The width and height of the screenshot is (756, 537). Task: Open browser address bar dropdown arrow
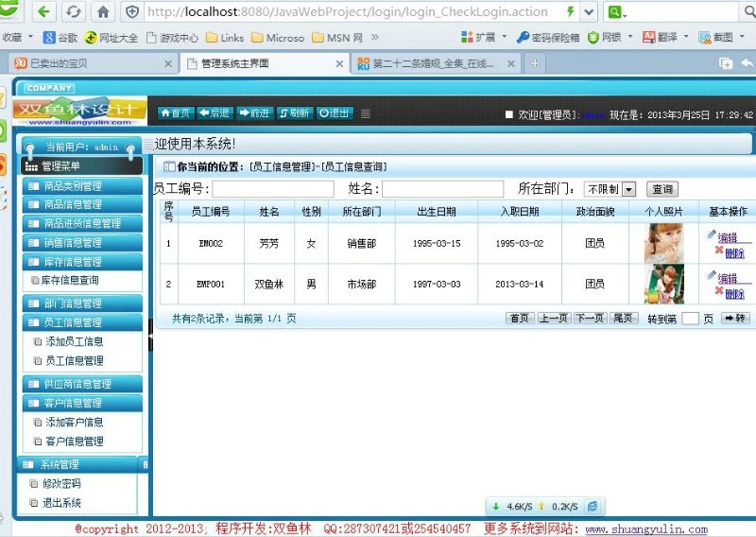589,12
